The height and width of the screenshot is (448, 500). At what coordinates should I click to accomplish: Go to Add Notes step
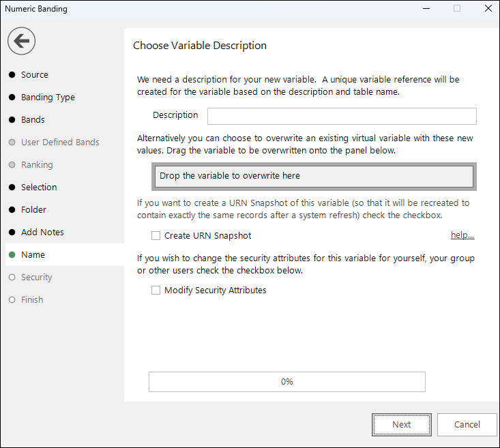point(42,232)
